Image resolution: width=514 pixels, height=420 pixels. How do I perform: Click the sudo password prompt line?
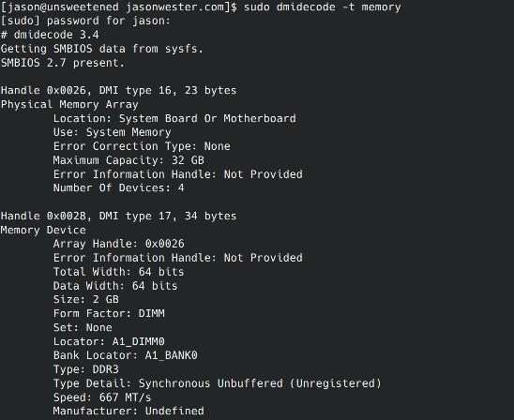click(86, 21)
